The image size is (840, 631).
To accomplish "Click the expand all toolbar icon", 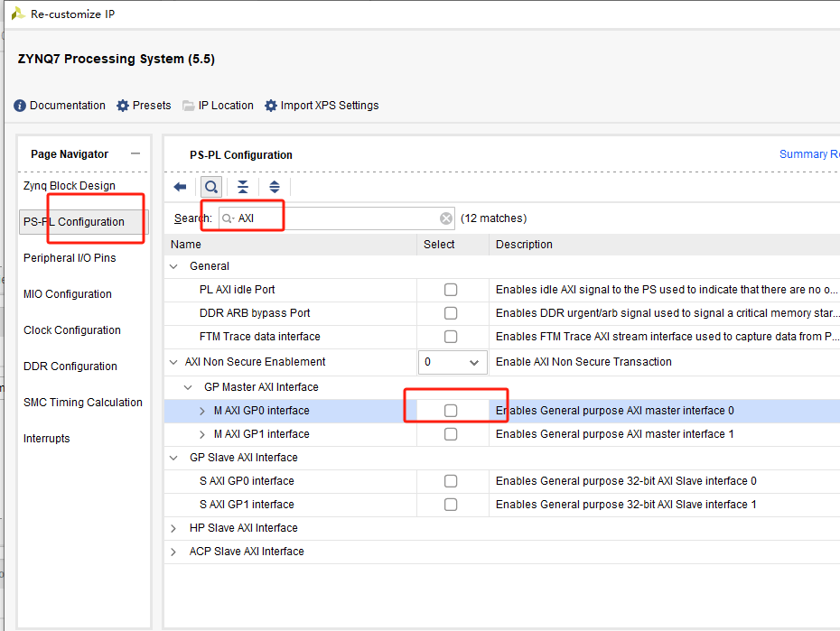I will [275, 187].
